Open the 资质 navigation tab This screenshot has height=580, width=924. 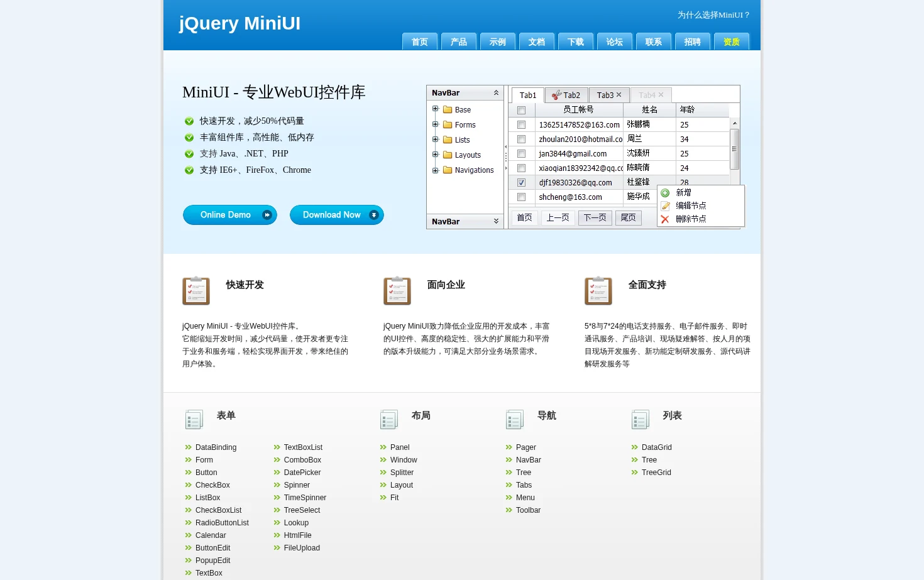point(732,41)
